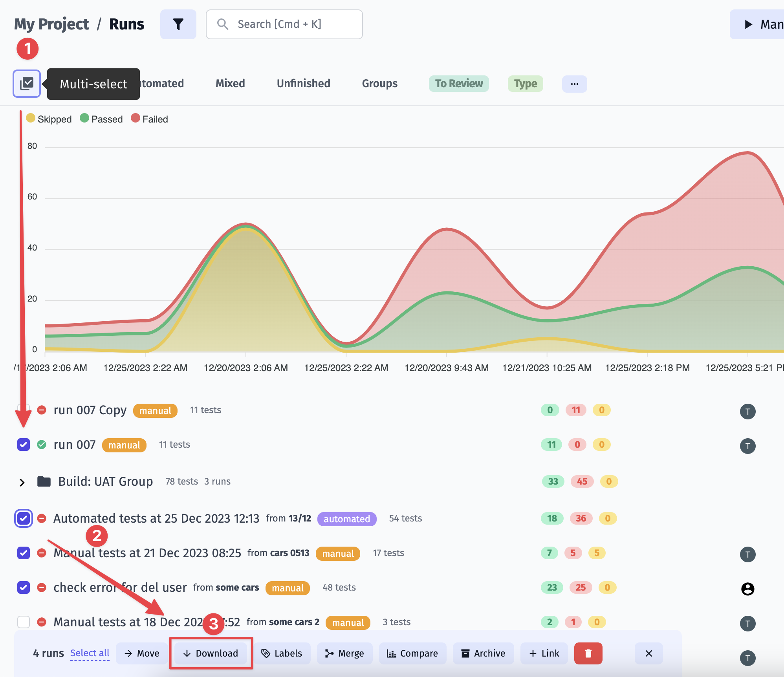Image resolution: width=784 pixels, height=677 pixels.
Task: Toggle the Passed legend marker
Action: click(84, 118)
